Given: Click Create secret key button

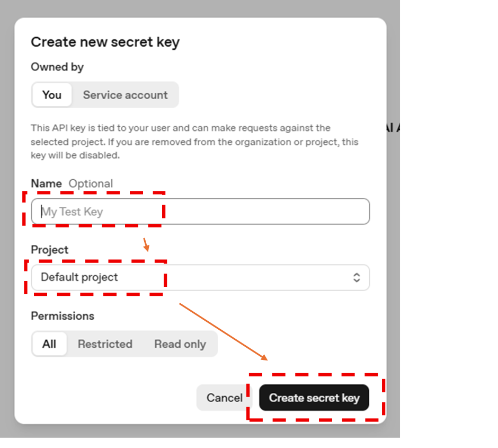Looking at the screenshot, I should (314, 398).
